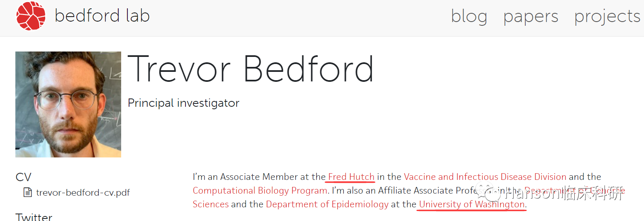
Task: Click the Twitter section heading
Action: [x=34, y=217]
